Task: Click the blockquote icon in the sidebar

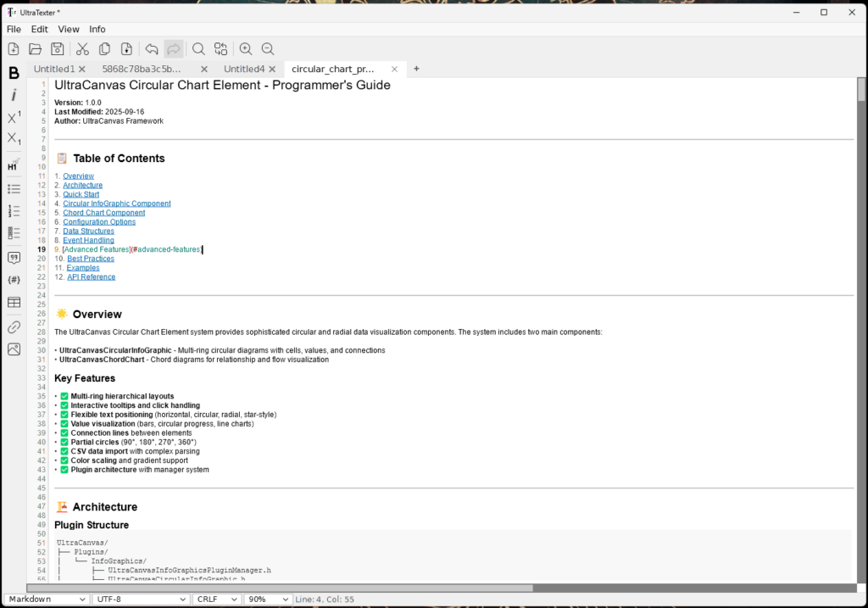Action: pyautogui.click(x=14, y=258)
